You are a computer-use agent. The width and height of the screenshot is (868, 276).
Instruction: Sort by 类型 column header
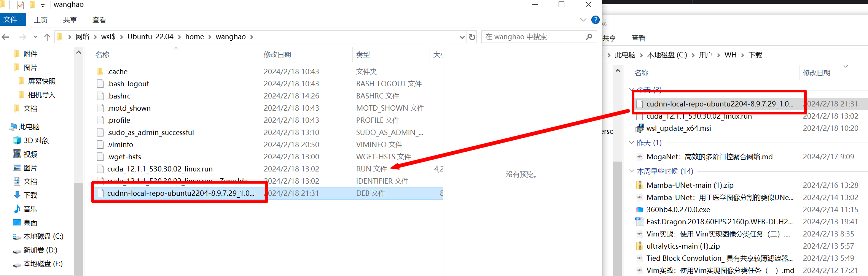point(363,55)
